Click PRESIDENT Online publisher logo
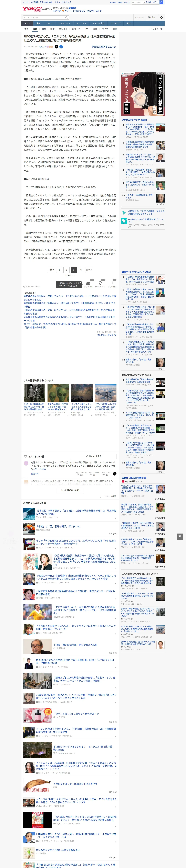The height and width of the screenshot is (868, 186). (x=104, y=47)
